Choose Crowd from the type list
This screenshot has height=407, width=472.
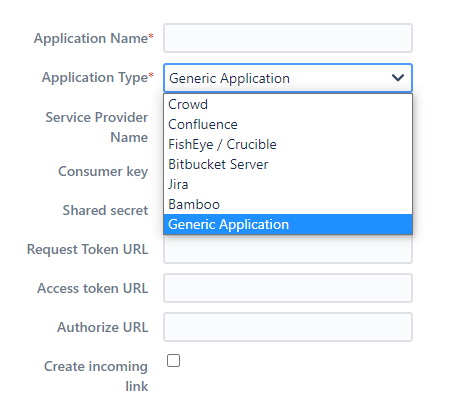288,104
